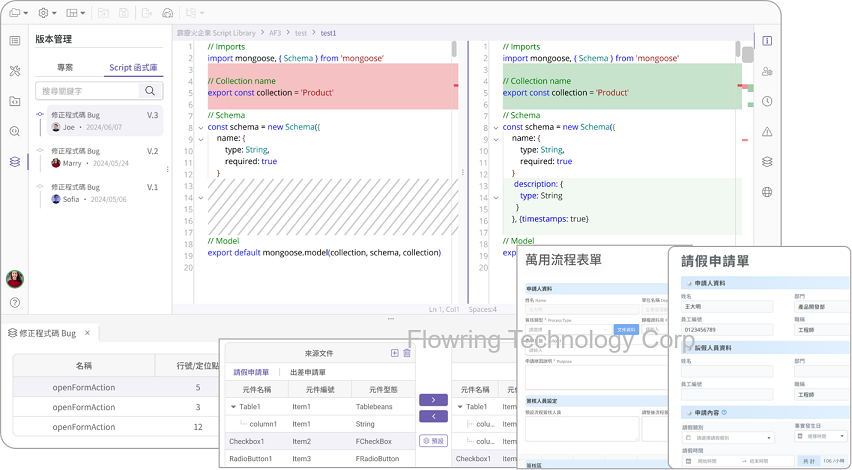
Task: Open the settings gear dropdown in top toolbar
Action: coord(48,13)
